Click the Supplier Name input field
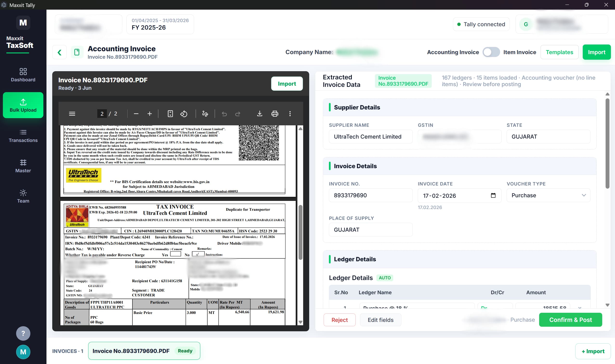615x364 pixels. pyautogui.click(x=371, y=137)
